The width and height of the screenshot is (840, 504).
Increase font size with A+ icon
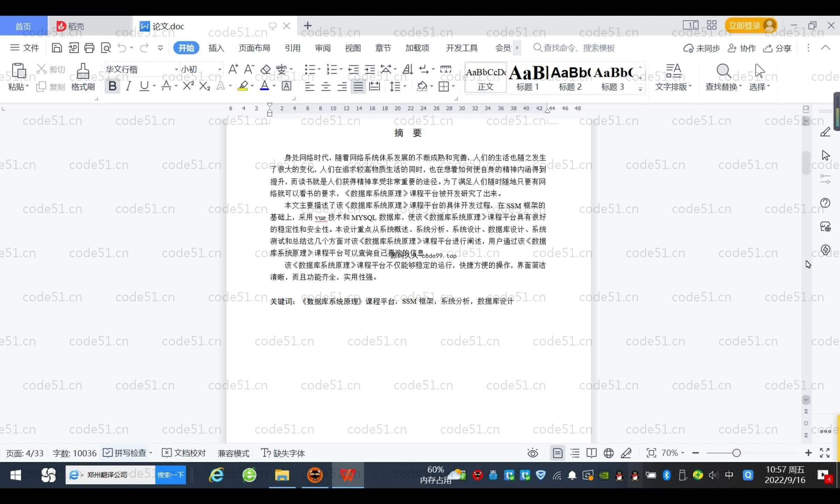(233, 69)
